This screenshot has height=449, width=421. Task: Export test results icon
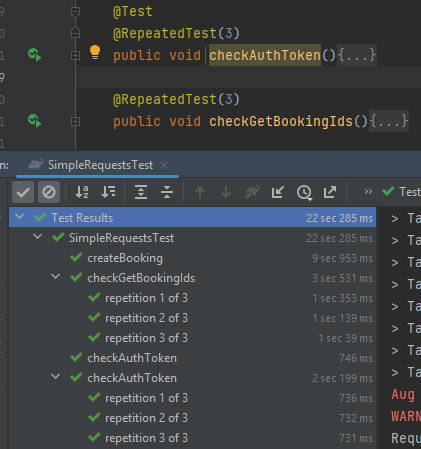tap(330, 192)
